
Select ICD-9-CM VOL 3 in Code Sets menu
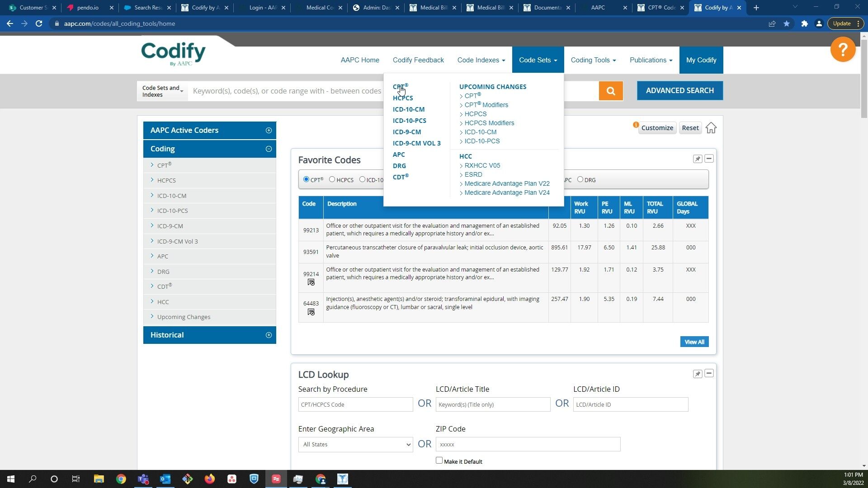pyautogui.click(x=417, y=143)
